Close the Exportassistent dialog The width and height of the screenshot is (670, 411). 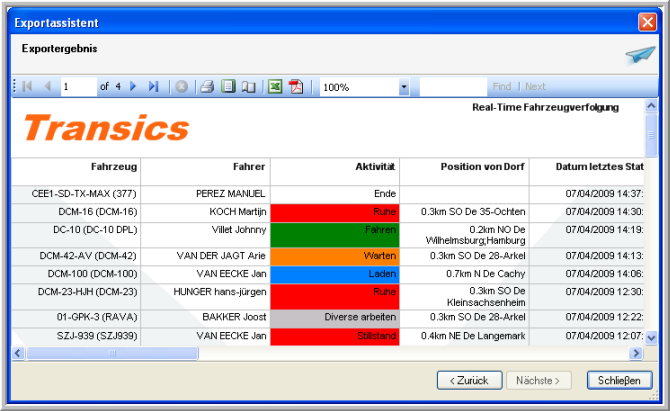(x=647, y=22)
